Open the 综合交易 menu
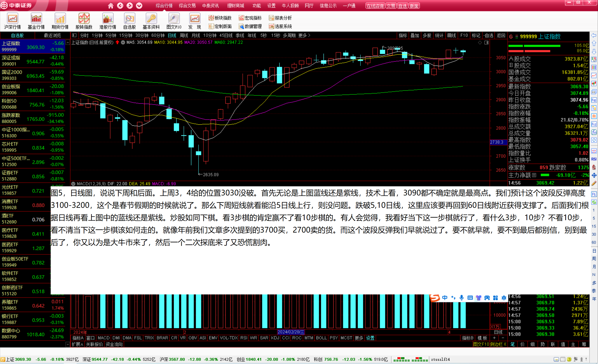Image resolution: width=598 pixels, height=364 pixels. tap(187, 6)
